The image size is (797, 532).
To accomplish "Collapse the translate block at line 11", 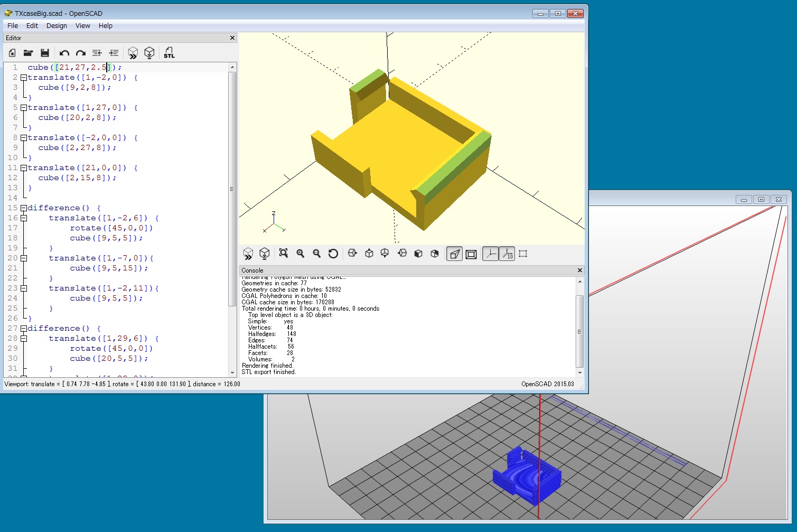I will tap(23, 168).
